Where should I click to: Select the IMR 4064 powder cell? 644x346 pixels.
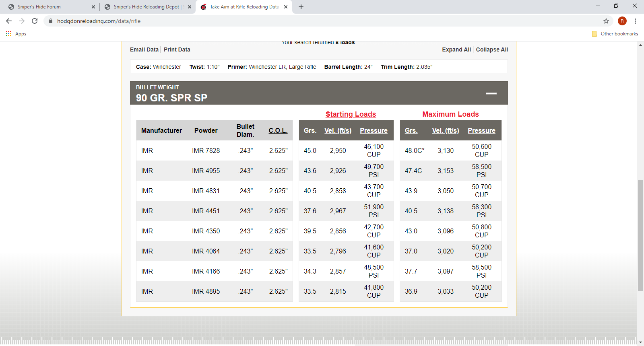pos(206,251)
